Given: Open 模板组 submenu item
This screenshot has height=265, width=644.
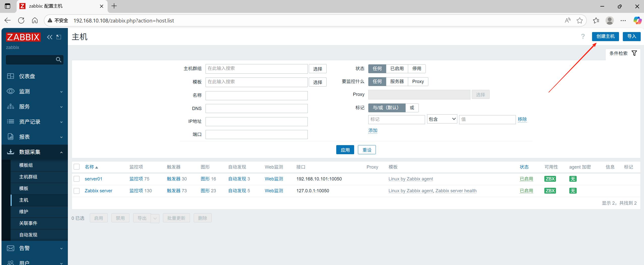Looking at the screenshot, I should click(39, 165).
